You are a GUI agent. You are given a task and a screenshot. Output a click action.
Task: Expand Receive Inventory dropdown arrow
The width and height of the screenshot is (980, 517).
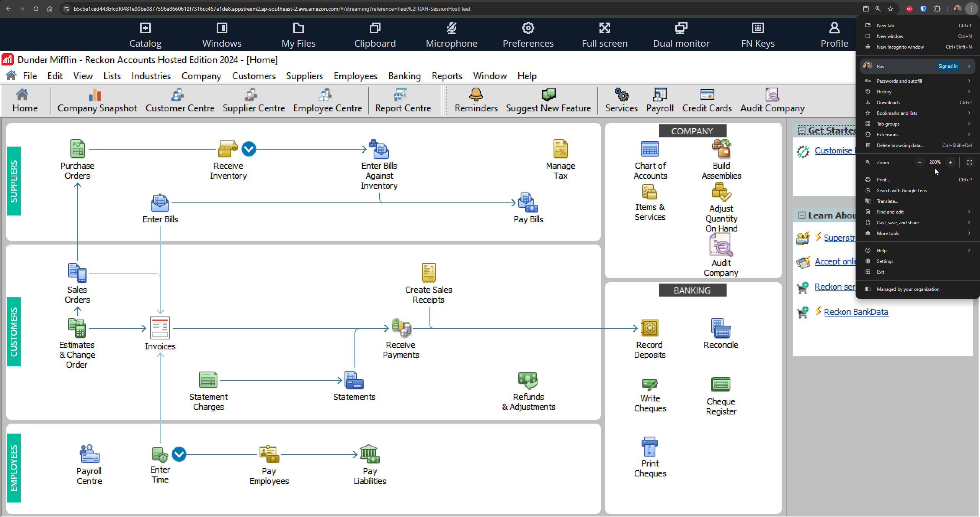click(x=249, y=149)
